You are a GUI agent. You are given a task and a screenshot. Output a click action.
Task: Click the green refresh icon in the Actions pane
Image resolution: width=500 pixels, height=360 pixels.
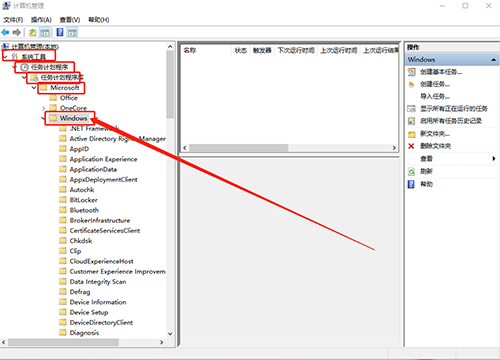pyautogui.click(x=412, y=172)
